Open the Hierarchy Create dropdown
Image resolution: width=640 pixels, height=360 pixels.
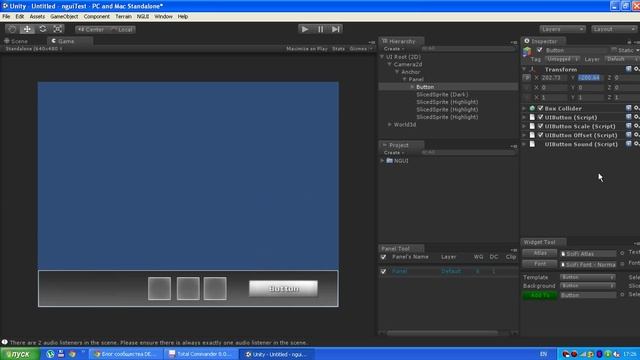pyautogui.click(x=394, y=49)
